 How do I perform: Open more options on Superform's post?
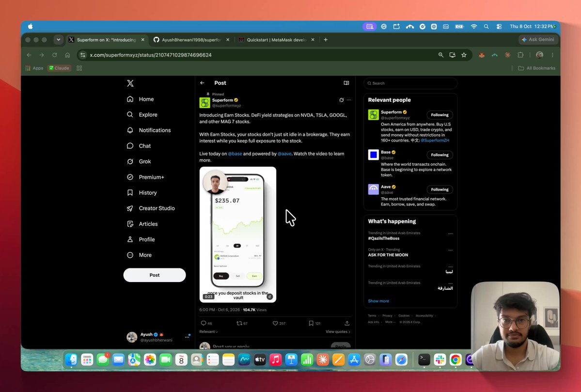pos(349,100)
